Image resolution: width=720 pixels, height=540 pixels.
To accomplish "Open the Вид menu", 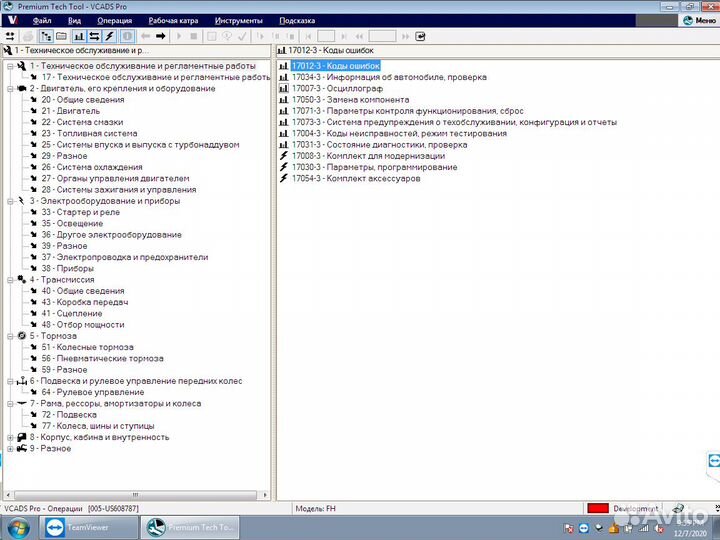I will click(74, 21).
